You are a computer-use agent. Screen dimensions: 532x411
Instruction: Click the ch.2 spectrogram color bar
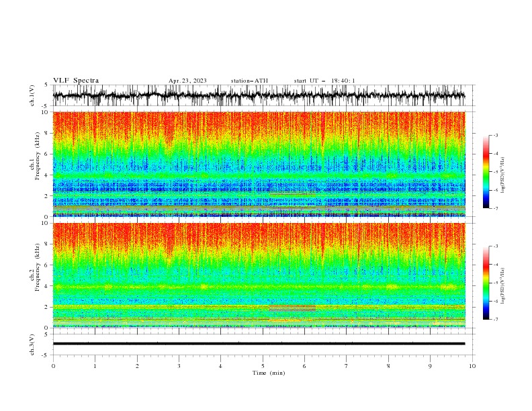(x=486, y=283)
